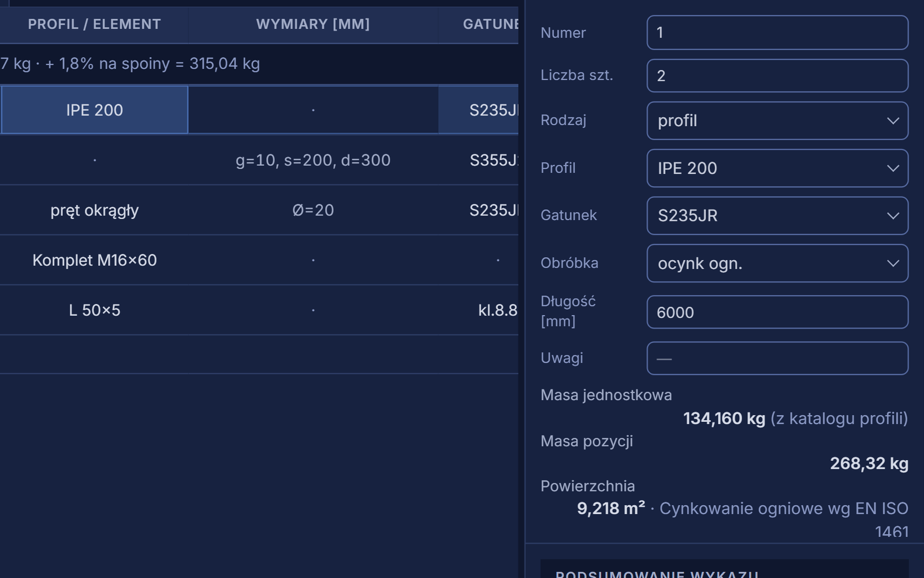Screen dimensions: 924x578
Task: Click the S355 grade cell in table
Action: point(479,160)
